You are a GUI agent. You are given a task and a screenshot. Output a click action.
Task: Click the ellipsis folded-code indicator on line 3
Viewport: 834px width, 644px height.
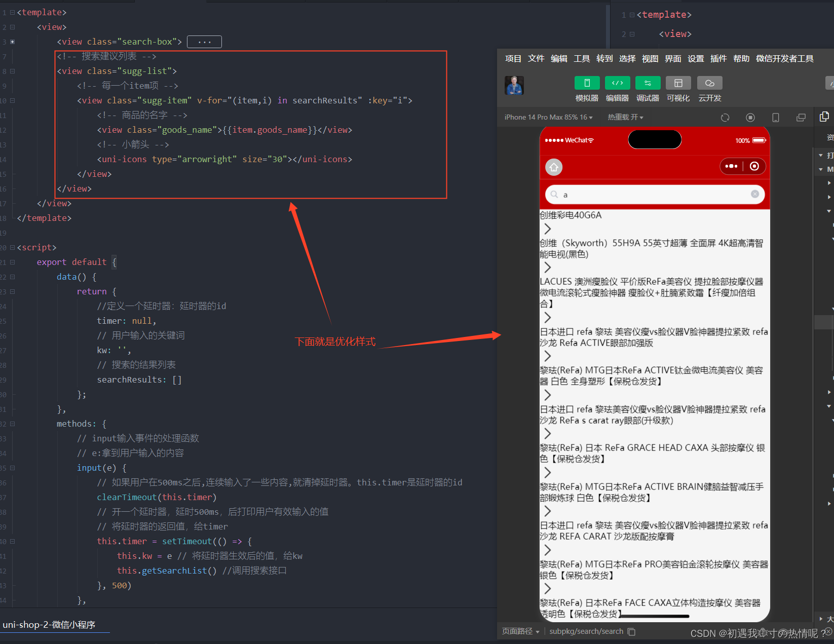pyautogui.click(x=204, y=42)
